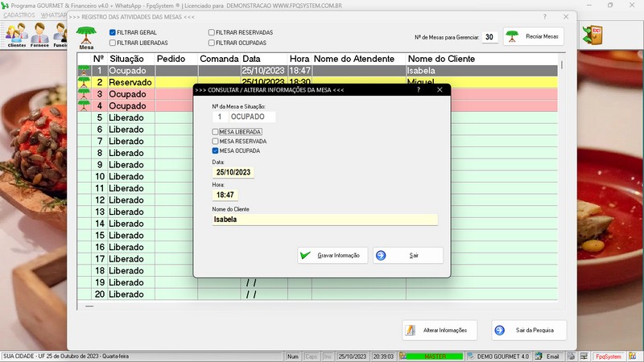The height and width of the screenshot is (362, 644).
Task: Click the monitor icon in status bar
Action: pos(584,356)
